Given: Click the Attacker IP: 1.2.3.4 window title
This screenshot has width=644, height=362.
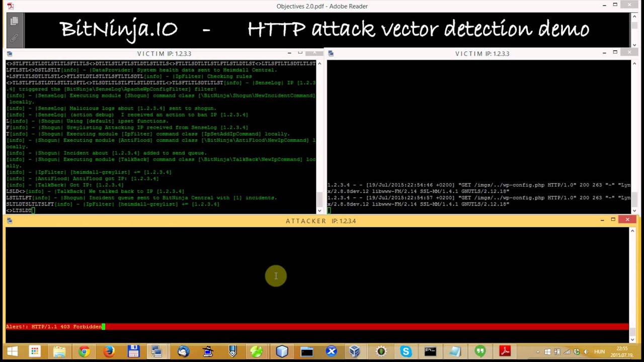Looking at the screenshot, I should pos(320,221).
